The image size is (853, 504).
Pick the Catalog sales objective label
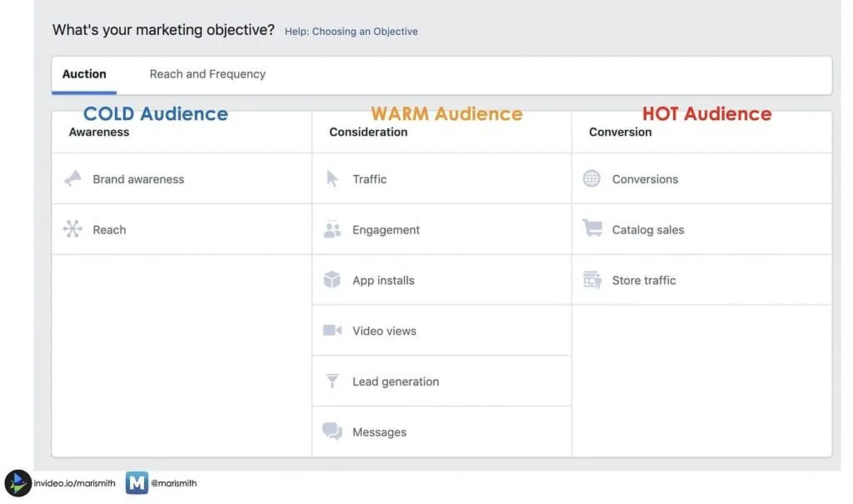coord(648,230)
